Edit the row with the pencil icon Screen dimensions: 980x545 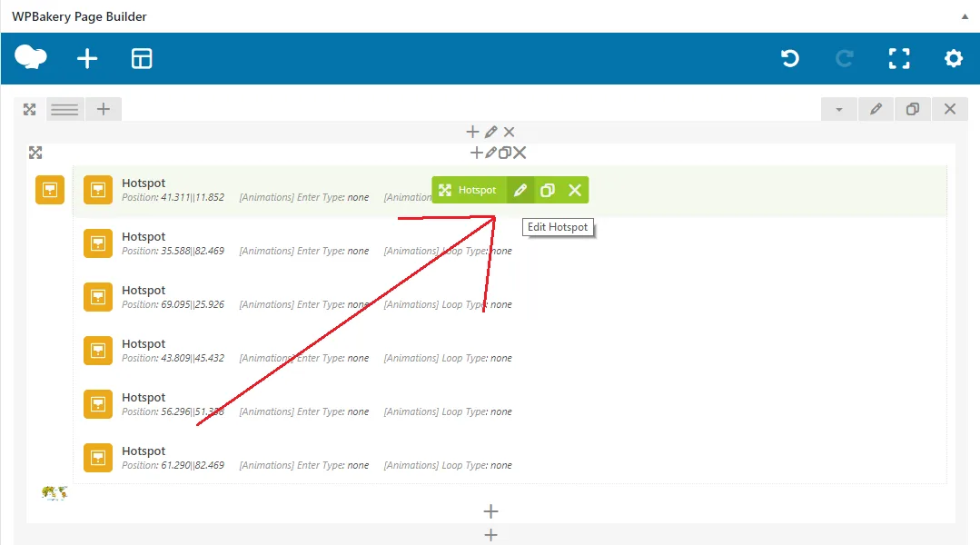coord(876,109)
